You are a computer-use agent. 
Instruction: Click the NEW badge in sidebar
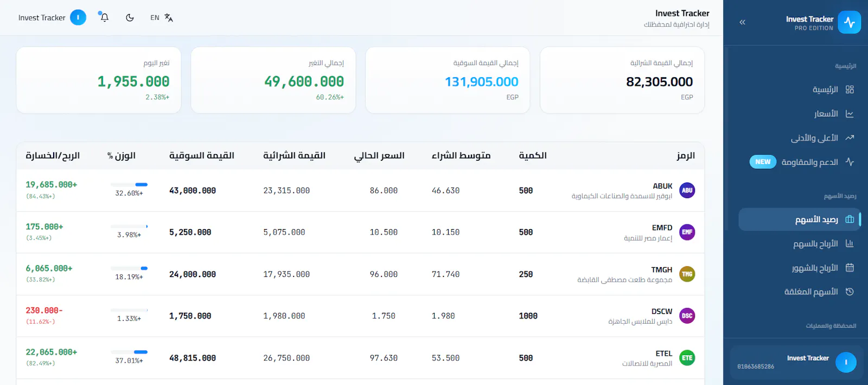pyautogui.click(x=763, y=162)
